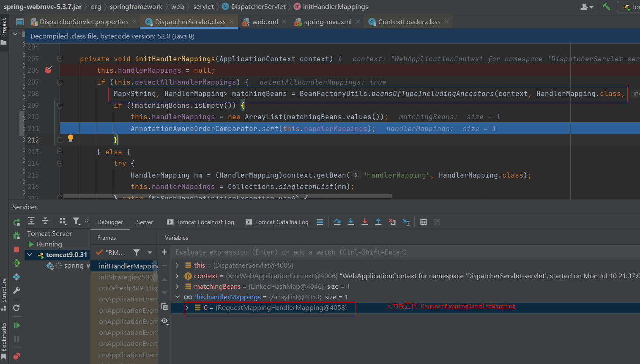640x364 pixels.
Task: Open the Tomcat Catalina Log tab
Action: coord(277,222)
